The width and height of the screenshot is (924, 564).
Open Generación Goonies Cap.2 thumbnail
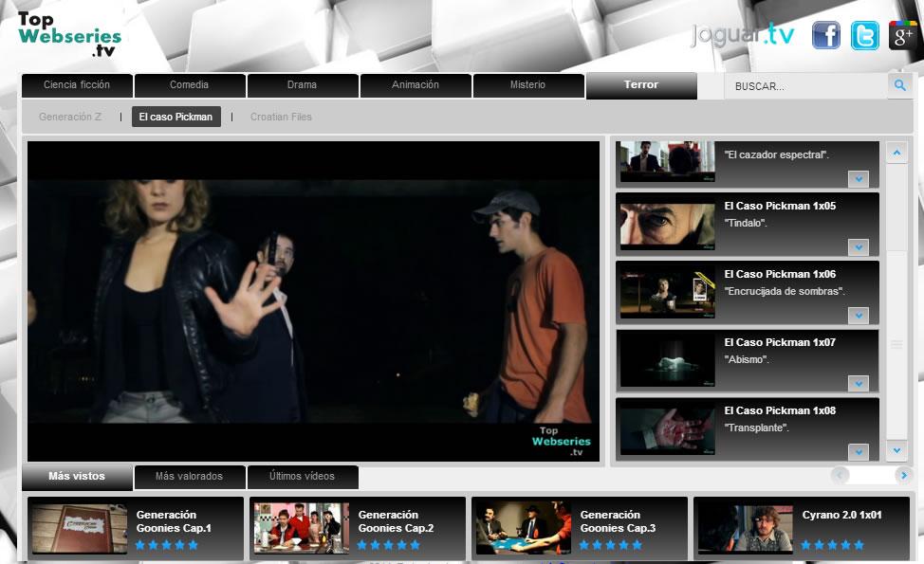pos(302,528)
